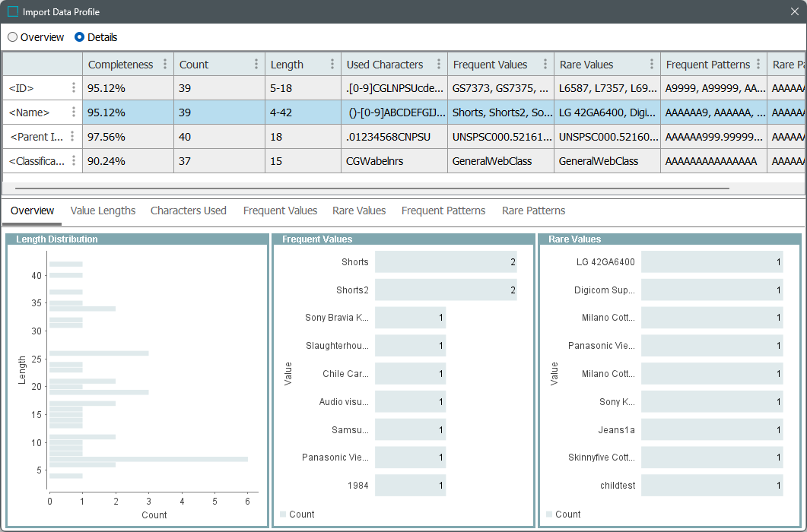Select the <Name> row header
This screenshot has height=532, width=807.
pos(42,112)
